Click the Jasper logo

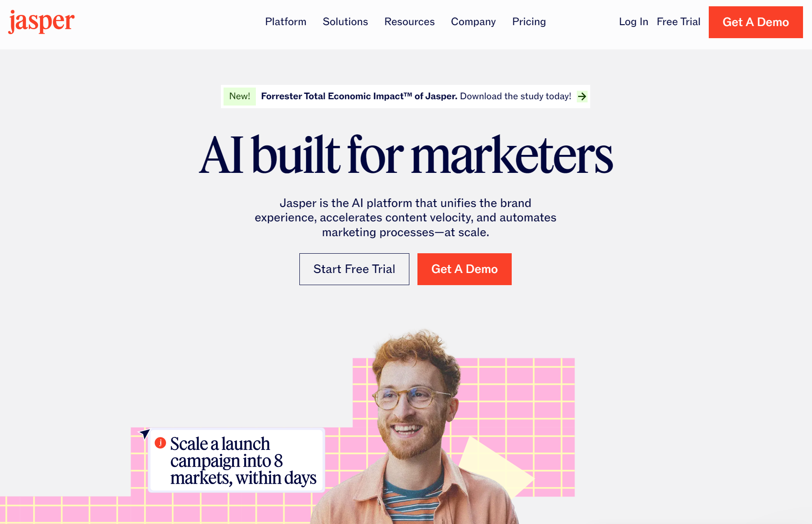(x=41, y=22)
